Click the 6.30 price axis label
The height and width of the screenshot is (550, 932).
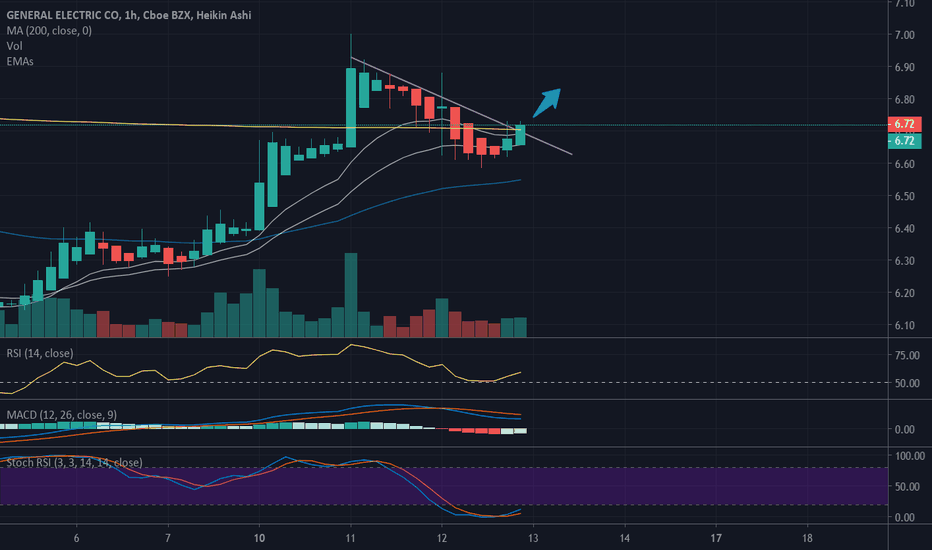pos(905,260)
